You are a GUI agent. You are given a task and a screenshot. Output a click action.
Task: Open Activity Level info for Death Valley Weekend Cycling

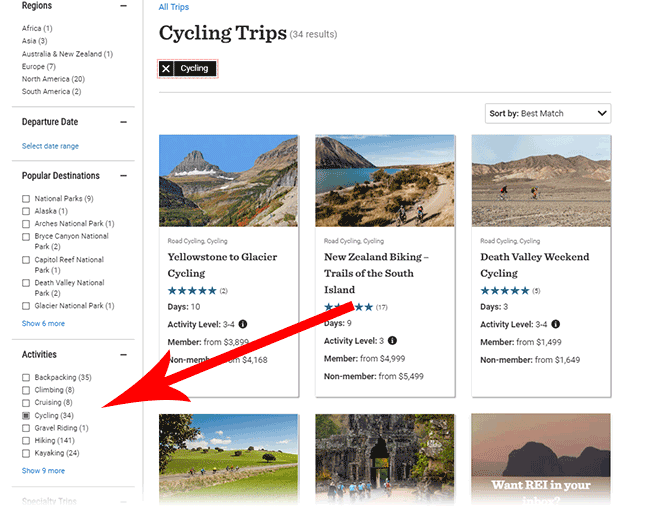555,324
